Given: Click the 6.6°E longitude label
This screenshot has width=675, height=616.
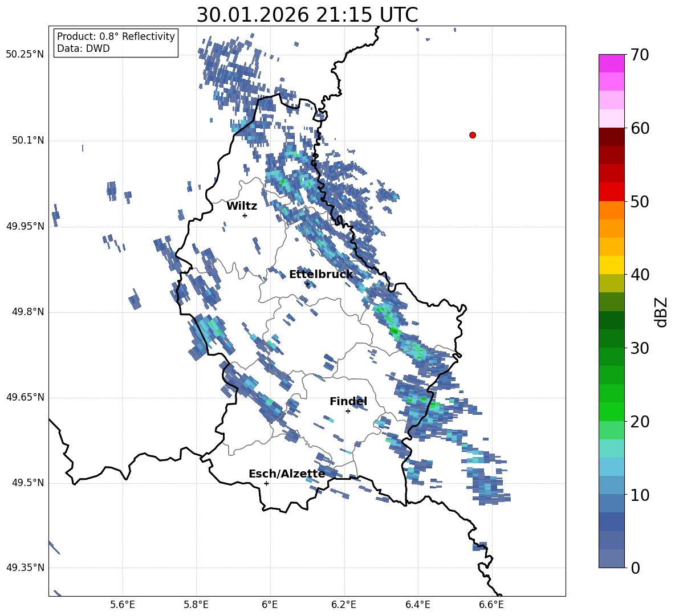Looking at the screenshot, I should pos(491,605).
